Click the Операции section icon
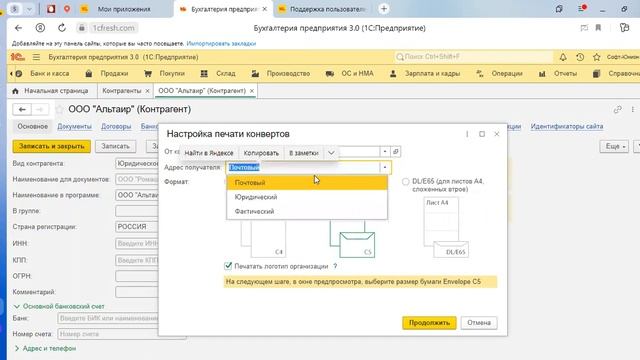640x360 pixels. (x=480, y=73)
